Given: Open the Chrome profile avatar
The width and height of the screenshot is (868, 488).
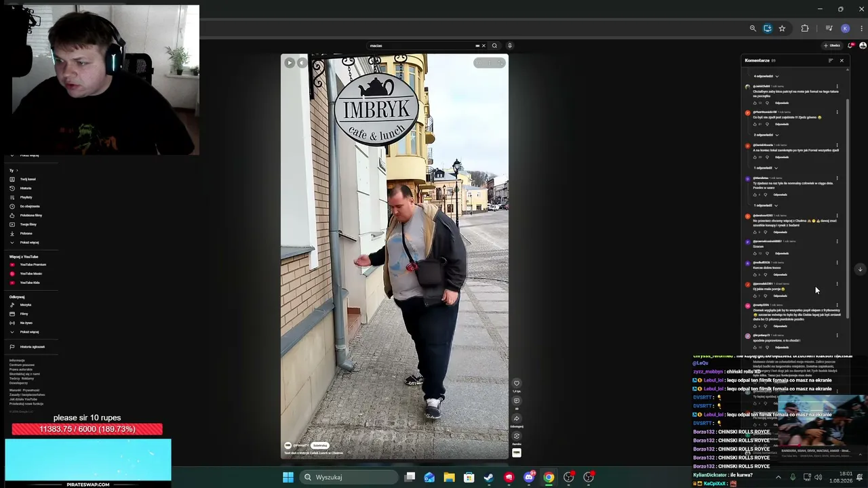Looking at the screenshot, I should coord(845,28).
